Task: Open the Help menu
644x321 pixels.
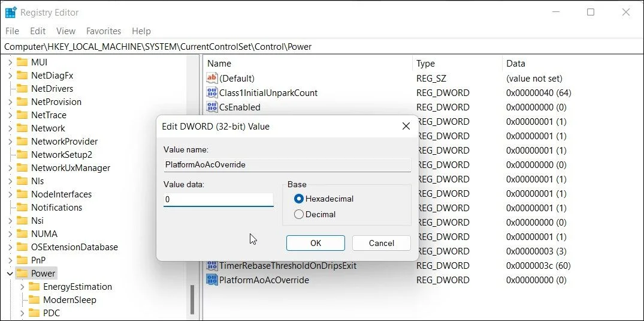Action: (x=141, y=31)
